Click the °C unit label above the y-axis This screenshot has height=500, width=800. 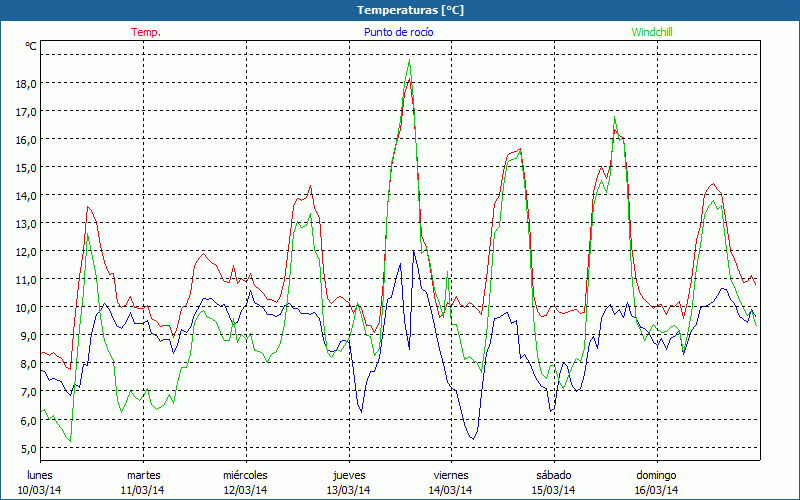[x=31, y=46]
